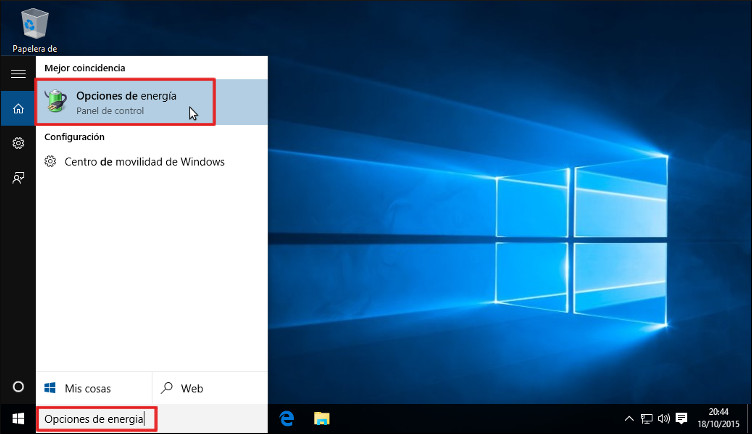Open the volume speaker icon
Screen dimensions: 752x434
coord(663,419)
